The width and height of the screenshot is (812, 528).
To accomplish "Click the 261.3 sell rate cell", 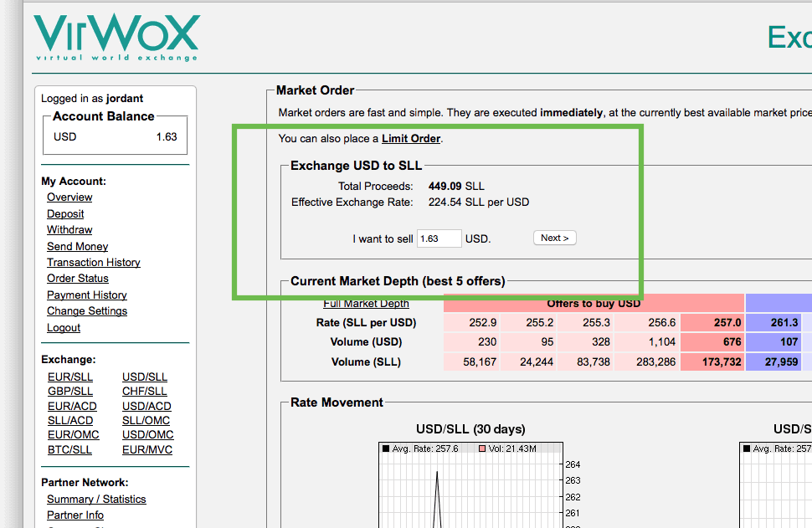I will (773, 322).
